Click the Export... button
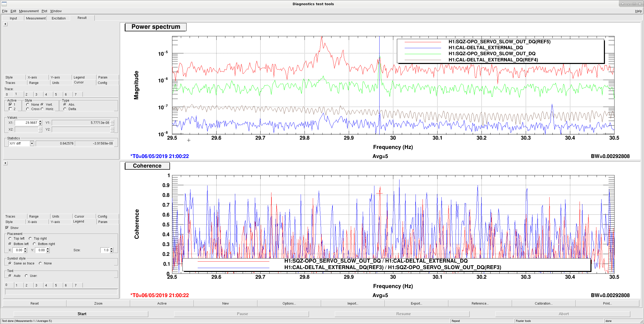 point(416,304)
